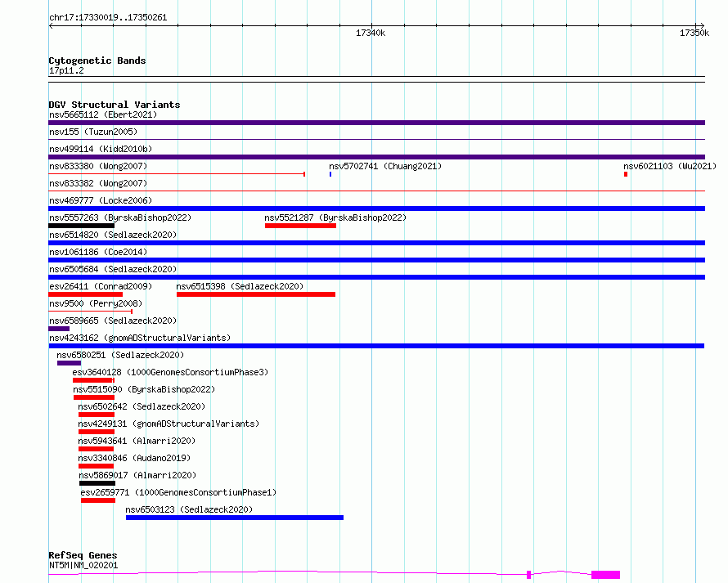Select the blue nsv6503123 variant bar
The image size is (728, 583).
235,518
